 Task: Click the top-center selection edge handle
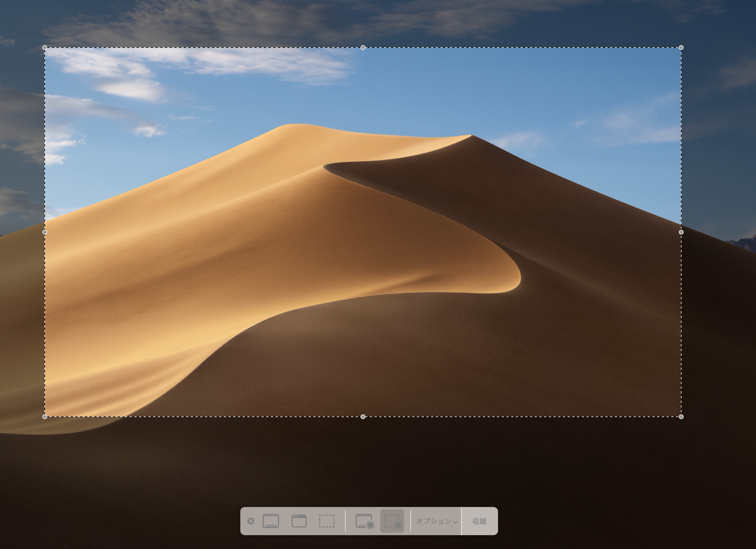tap(363, 48)
